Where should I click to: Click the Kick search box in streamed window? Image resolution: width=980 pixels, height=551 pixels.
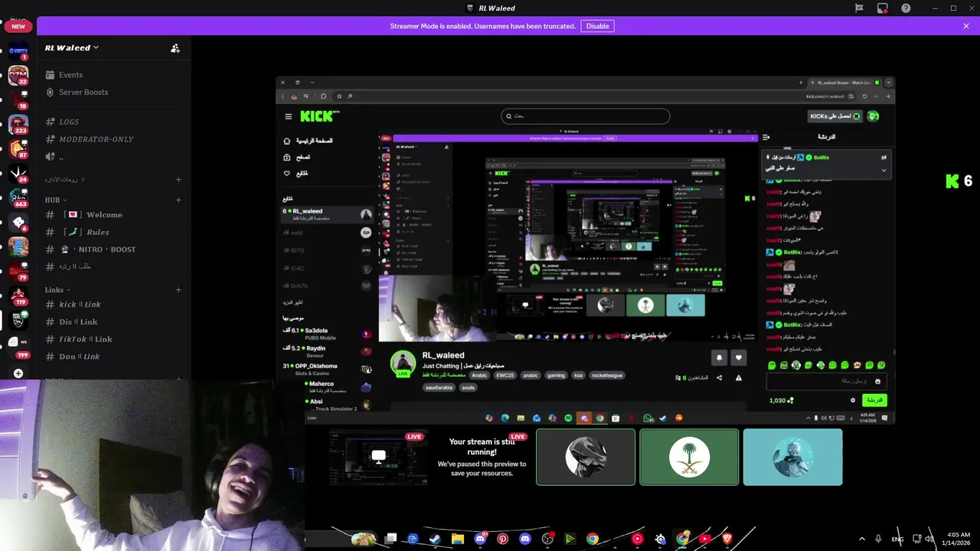click(x=585, y=116)
